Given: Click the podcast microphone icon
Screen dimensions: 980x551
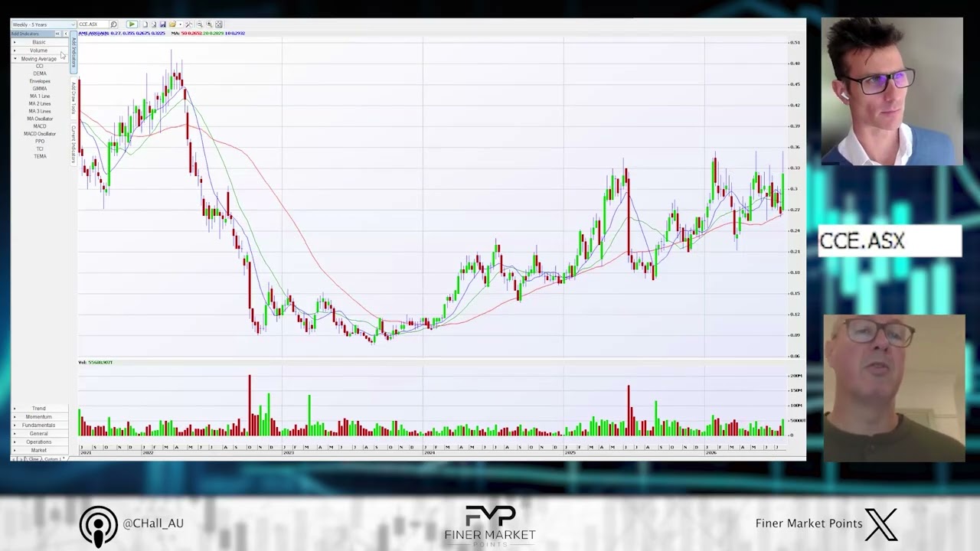Looking at the screenshot, I should [x=99, y=526].
